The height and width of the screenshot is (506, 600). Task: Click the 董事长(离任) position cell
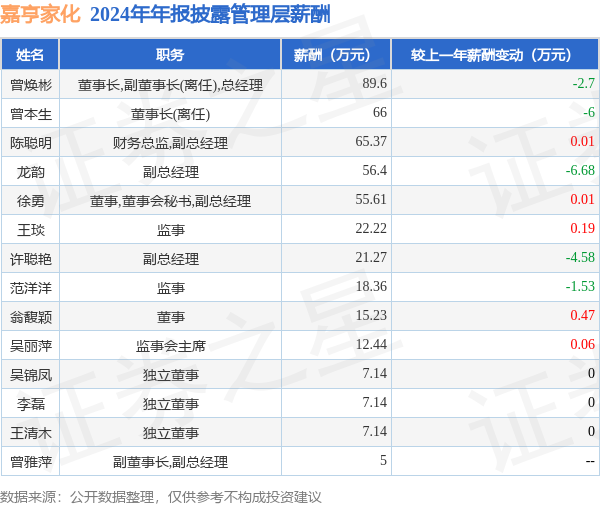point(170,114)
